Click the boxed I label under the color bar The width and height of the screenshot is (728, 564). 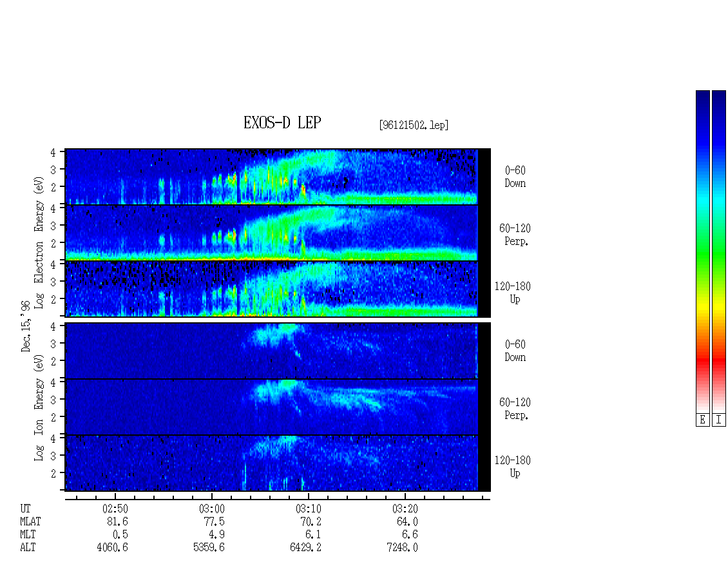coord(719,420)
